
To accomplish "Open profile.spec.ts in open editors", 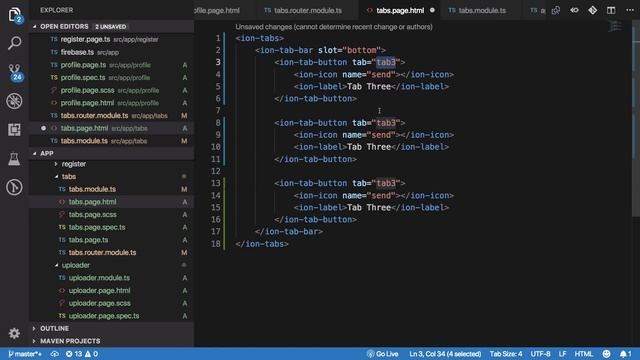I will [x=112, y=78].
